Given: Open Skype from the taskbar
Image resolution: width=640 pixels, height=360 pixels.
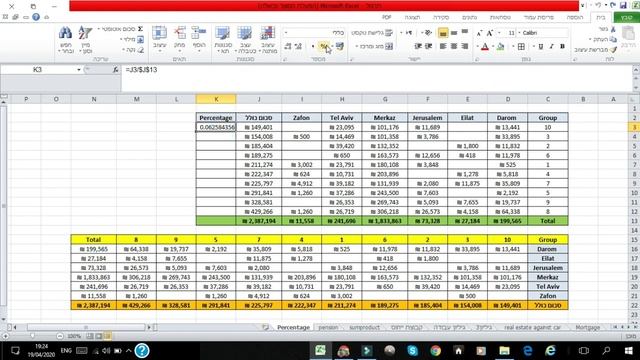Looking at the screenshot, I should [x=413, y=351].
